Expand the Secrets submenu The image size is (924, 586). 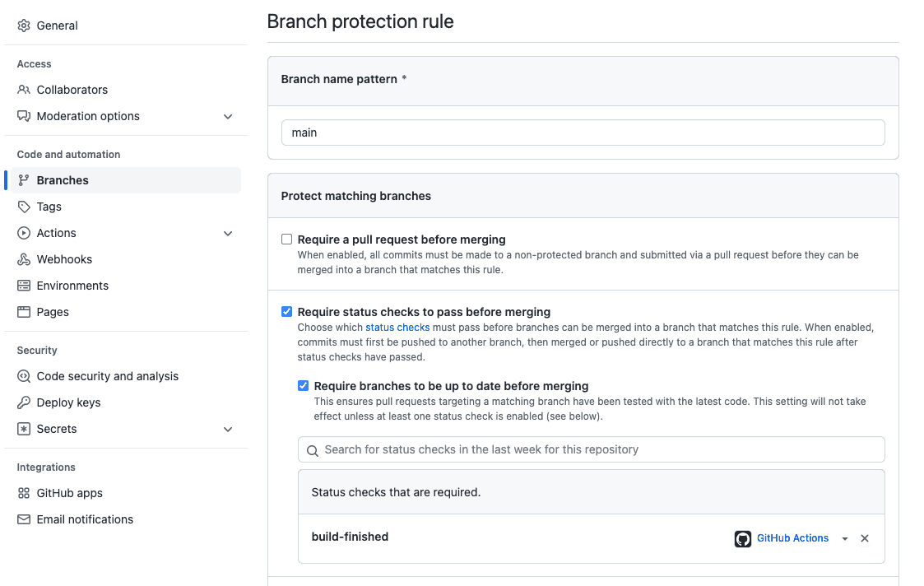tap(228, 429)
